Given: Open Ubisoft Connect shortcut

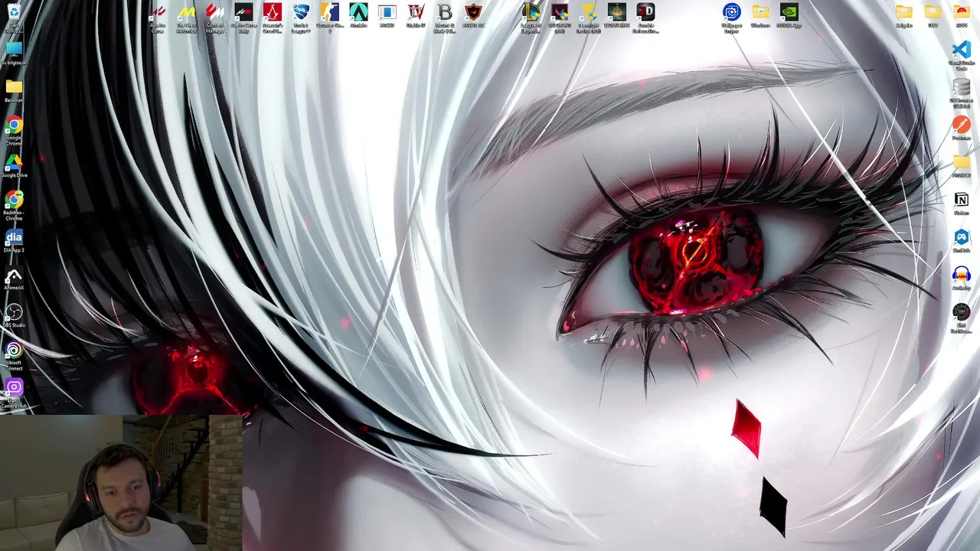Looking at the screenshot, I should [14, 357].
